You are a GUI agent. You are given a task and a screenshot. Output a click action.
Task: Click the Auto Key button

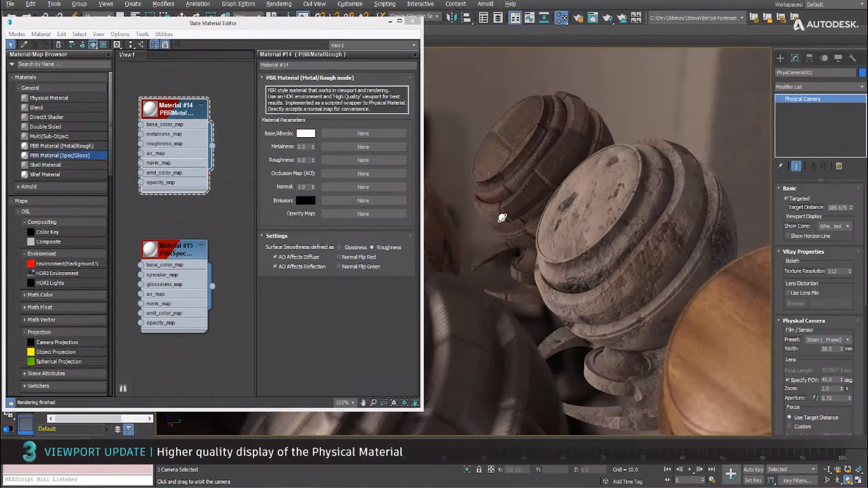753,470
